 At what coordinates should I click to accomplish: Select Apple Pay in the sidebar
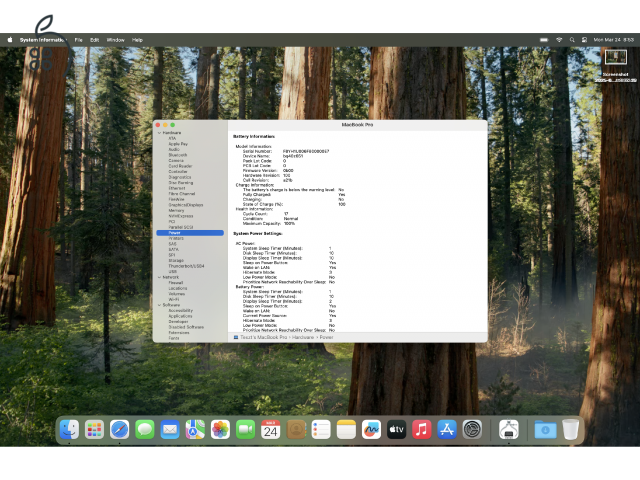tap(178, 144)
